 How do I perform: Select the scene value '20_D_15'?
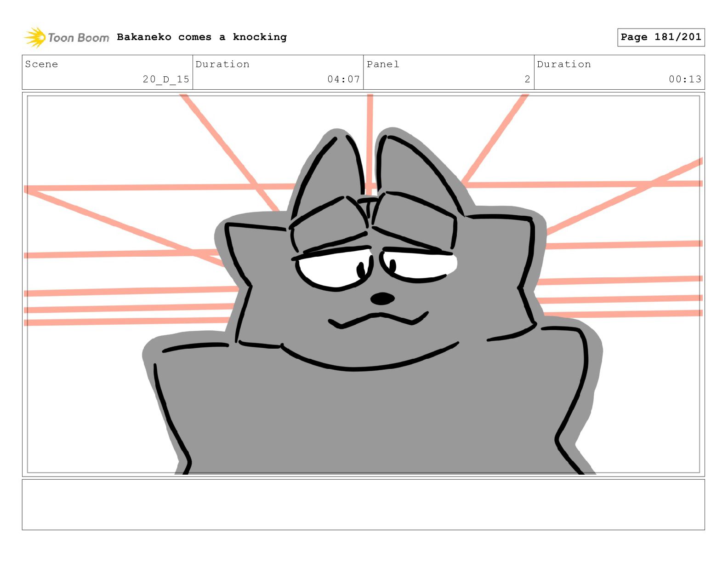[x=166, y=79]
